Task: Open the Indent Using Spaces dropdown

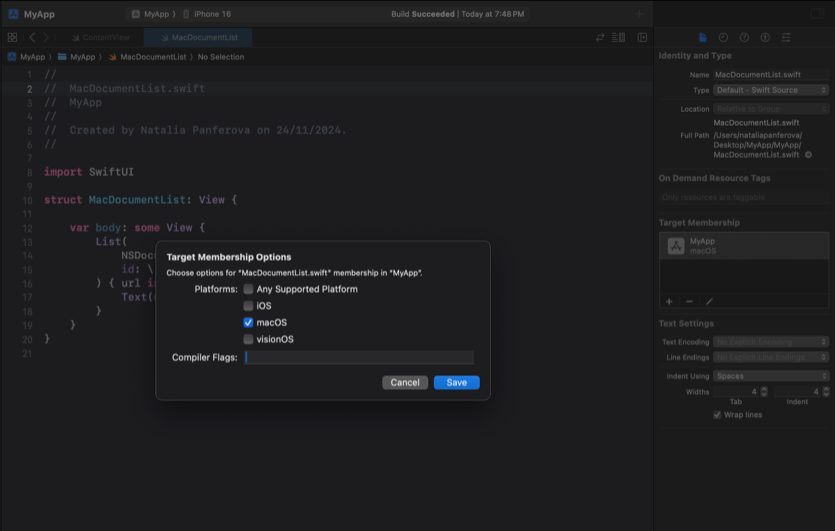Action: (x=771, y=376)
